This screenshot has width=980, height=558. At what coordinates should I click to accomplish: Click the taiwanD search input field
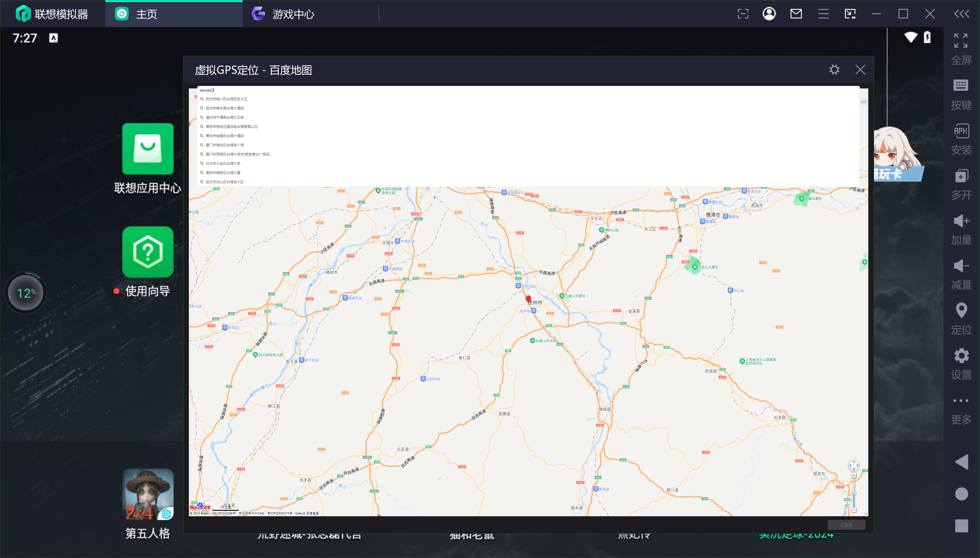528,90
